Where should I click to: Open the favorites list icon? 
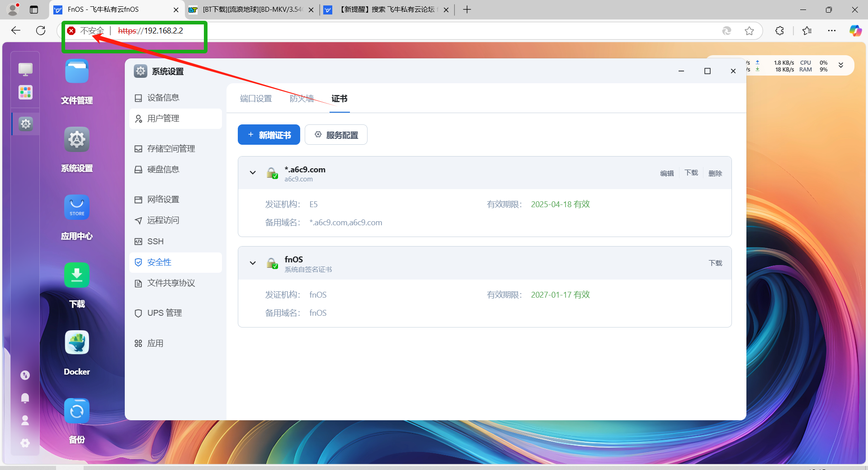click(x=807, y=31)
